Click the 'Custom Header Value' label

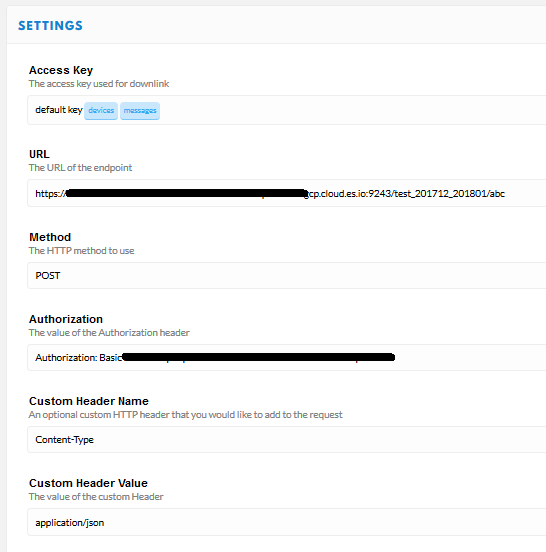(x=88, y=483)
